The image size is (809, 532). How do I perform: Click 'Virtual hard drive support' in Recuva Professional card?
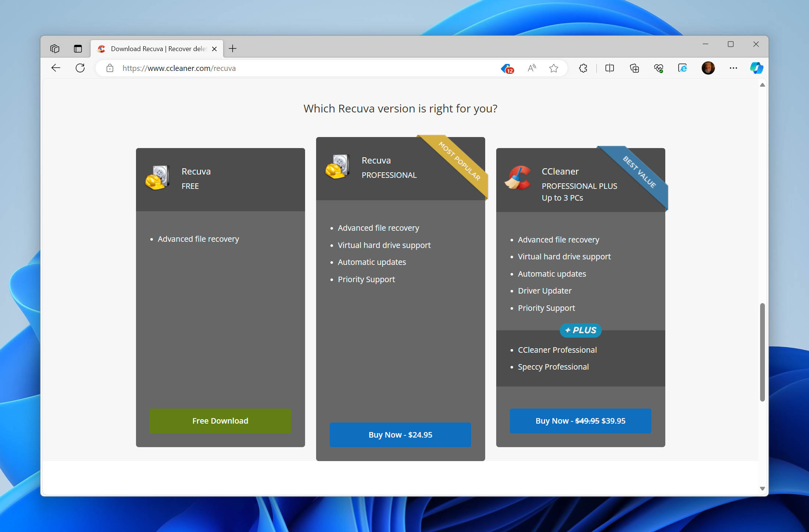(384, 245)
